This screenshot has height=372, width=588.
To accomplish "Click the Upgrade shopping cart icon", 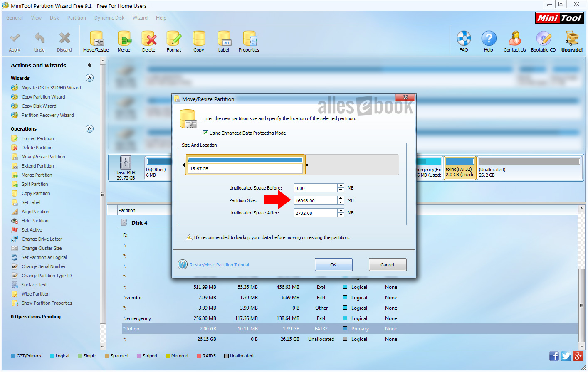I will pos(572,42).
